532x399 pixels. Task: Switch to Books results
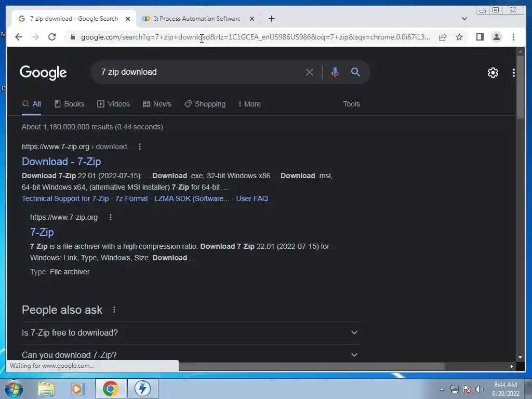point(70,104)
